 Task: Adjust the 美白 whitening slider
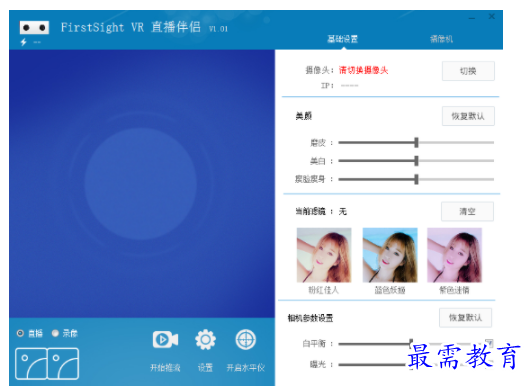(x=416, y=161)
